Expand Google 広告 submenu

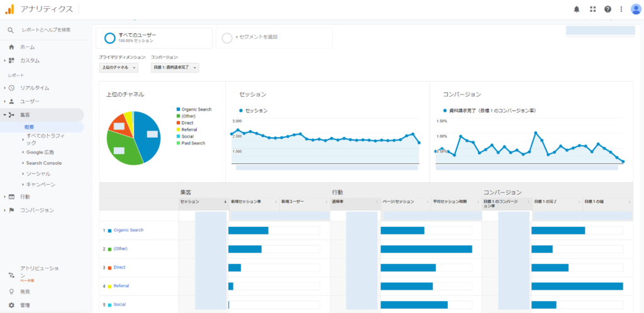click(x=23, y=152)
